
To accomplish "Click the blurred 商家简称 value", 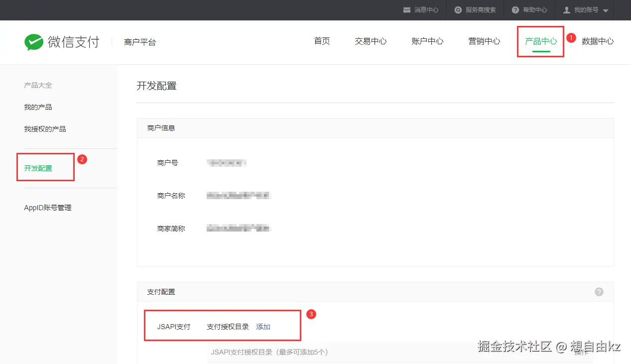I will pos(239,229).
